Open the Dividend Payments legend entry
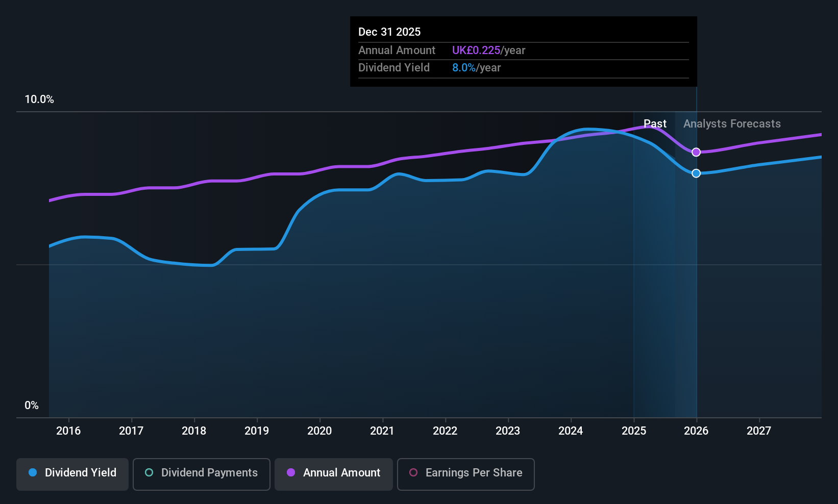Screen dimensions: 838x504 (201, 473)
